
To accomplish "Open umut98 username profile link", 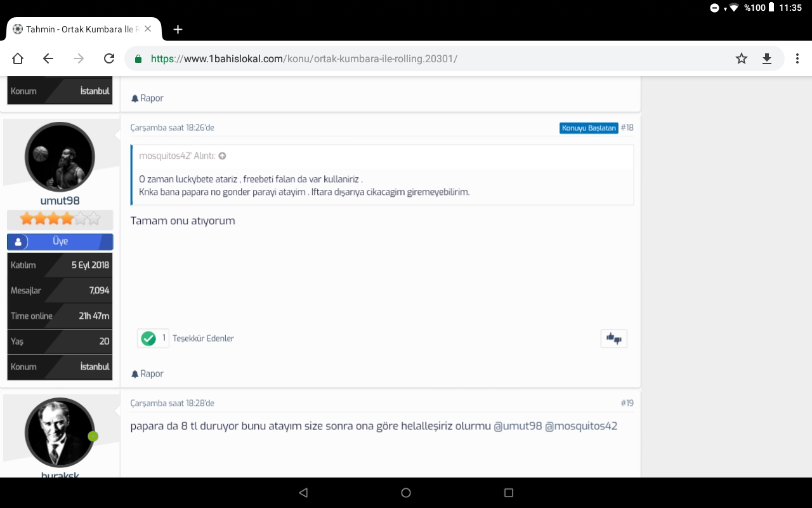I will [60, 201].
